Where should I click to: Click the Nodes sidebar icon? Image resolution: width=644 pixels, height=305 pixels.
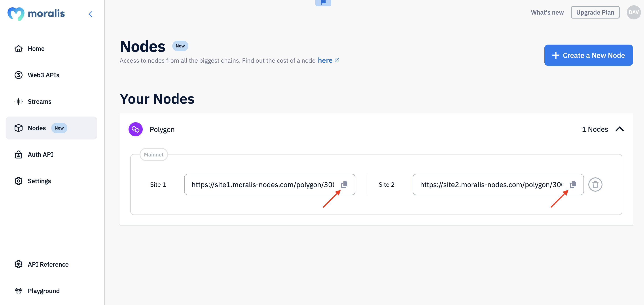[18, 128]
